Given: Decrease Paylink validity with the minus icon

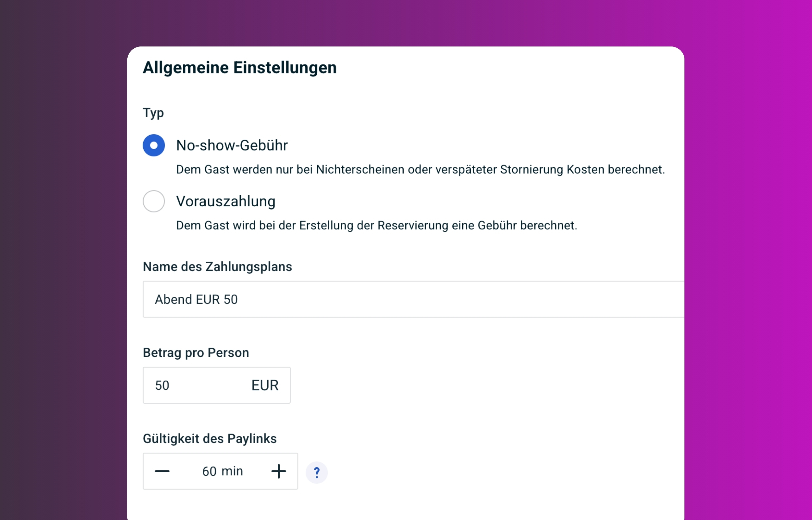Looking at the screenshot, I should 162,471.
